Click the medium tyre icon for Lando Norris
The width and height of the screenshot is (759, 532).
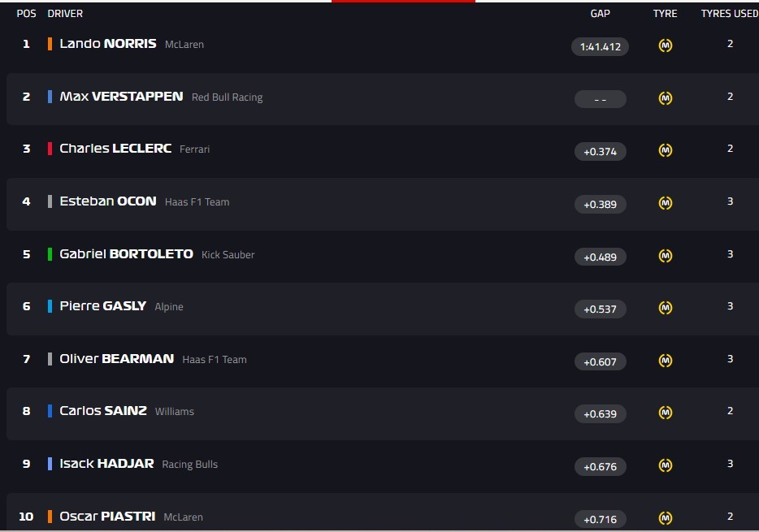click(x=665, y=45)
